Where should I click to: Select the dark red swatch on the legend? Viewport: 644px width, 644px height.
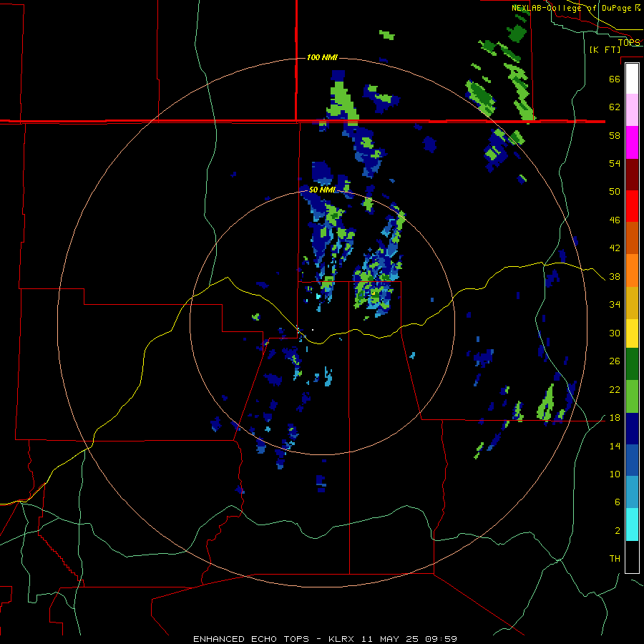(x=632, y=174)
